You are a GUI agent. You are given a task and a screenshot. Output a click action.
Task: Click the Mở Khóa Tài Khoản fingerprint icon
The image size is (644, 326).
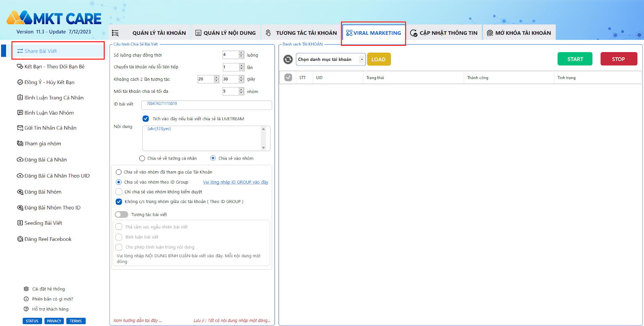pos(490,33)
